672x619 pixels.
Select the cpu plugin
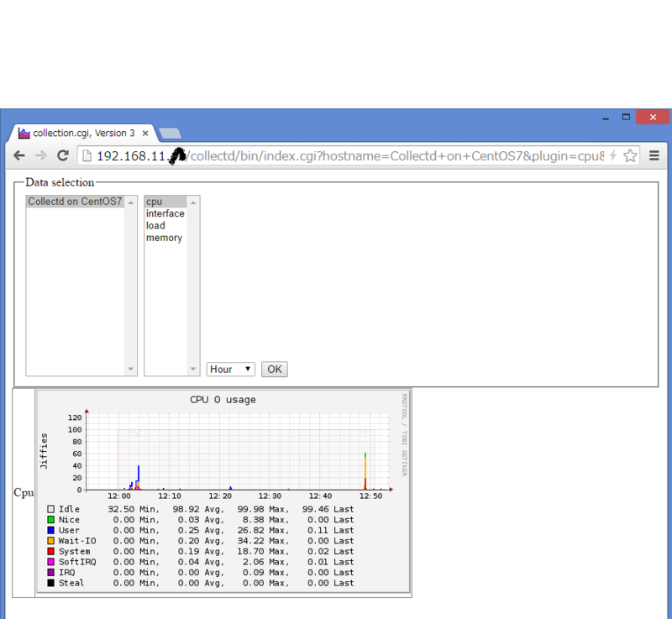165,202
